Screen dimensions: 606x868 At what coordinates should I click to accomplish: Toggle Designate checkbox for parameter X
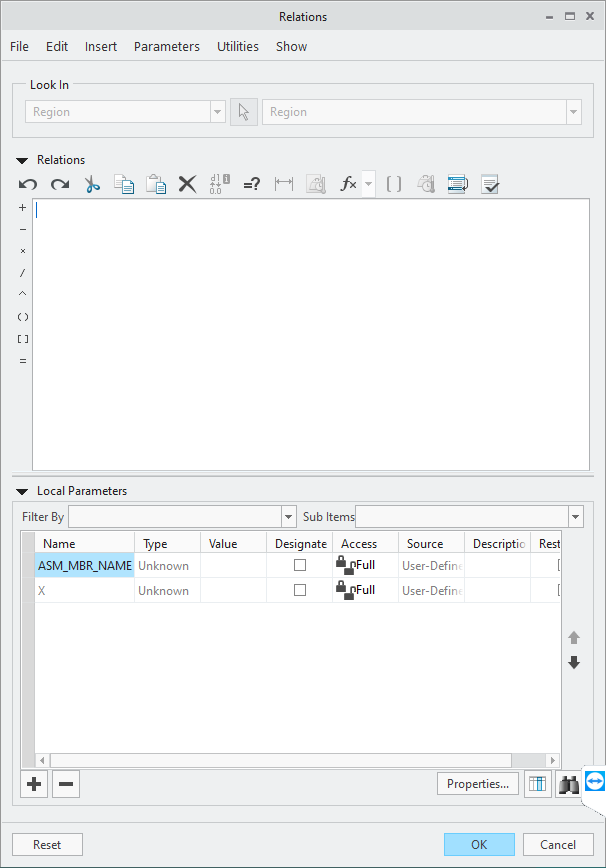[x=300, y=591]
